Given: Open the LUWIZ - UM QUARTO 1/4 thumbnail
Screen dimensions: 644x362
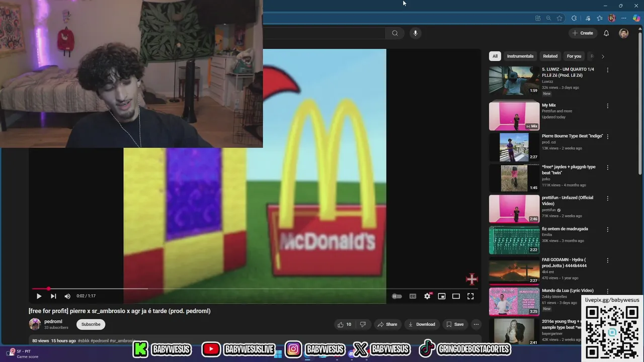Looking at the screenshot, I should tap(514, 80).
